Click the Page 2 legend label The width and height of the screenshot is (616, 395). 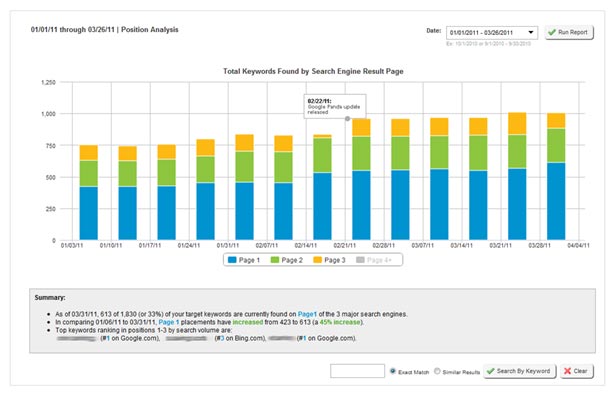pos(292,260)
